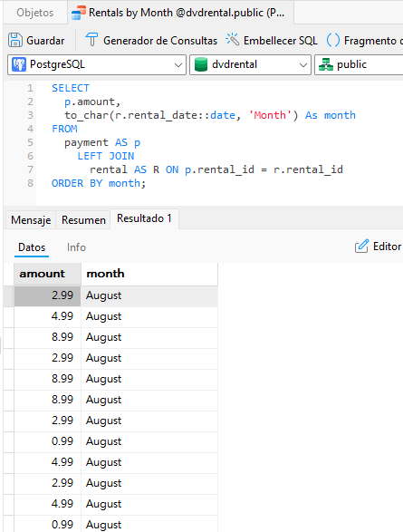Click the Fragmento snippet parentheses icon
Viewport: 403px width, 532px height.
tap(333, 40)
